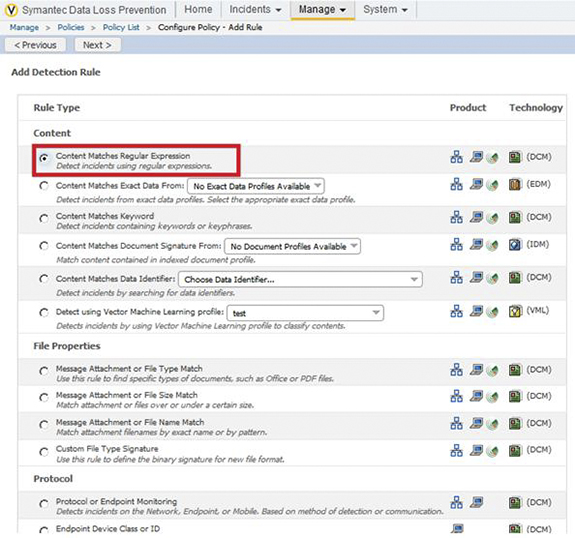Click network icon in Protocol or Endpoint Monitoring row
The height and width of the screenshot is (538, 575).
456,502
